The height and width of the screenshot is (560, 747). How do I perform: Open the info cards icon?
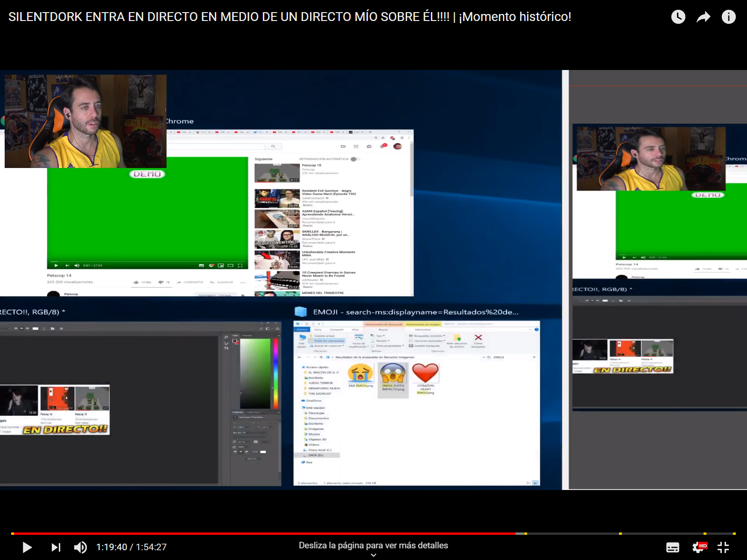pos(728,17)
